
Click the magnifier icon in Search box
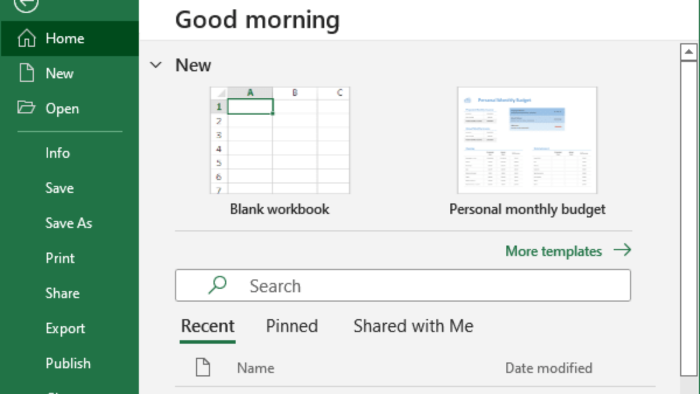click(x=217, y=285)
